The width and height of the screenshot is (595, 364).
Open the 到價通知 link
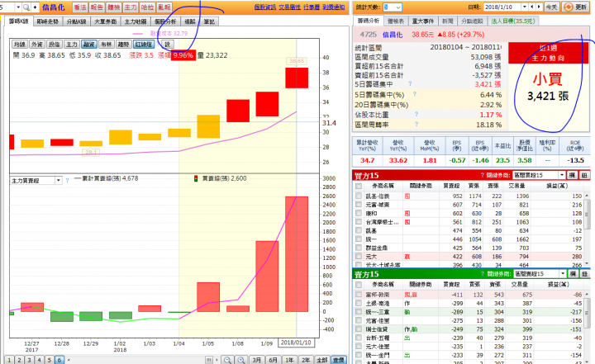tap(334, 7)
